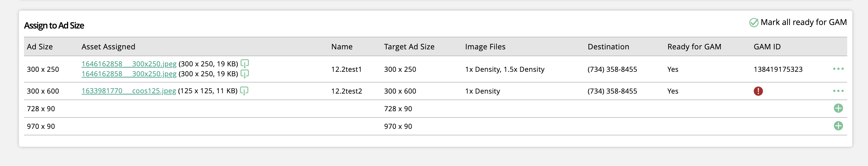Viewport: 868px width, 166px height.
Task: Click the Destination column header
Action: pos(608,46)
